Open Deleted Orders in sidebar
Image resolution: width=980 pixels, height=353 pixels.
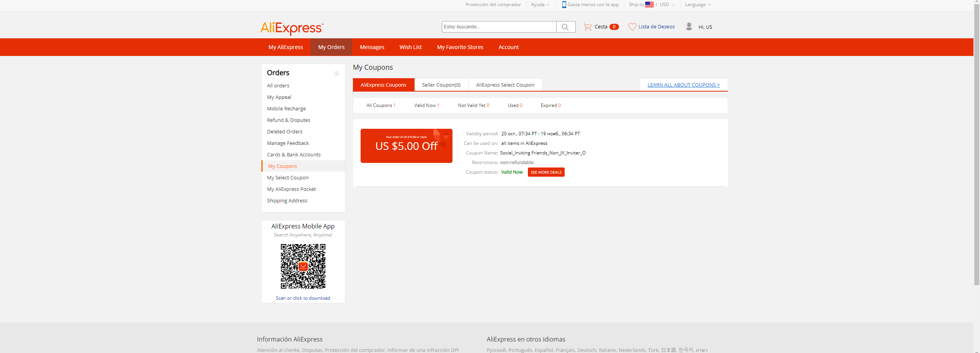285,131
